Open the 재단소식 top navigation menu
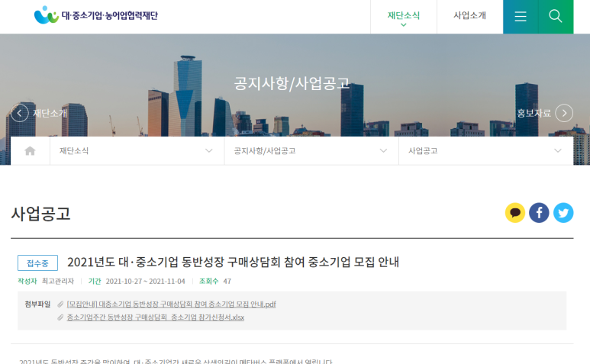This screenshot has width=590, height=364. [403, 17]
